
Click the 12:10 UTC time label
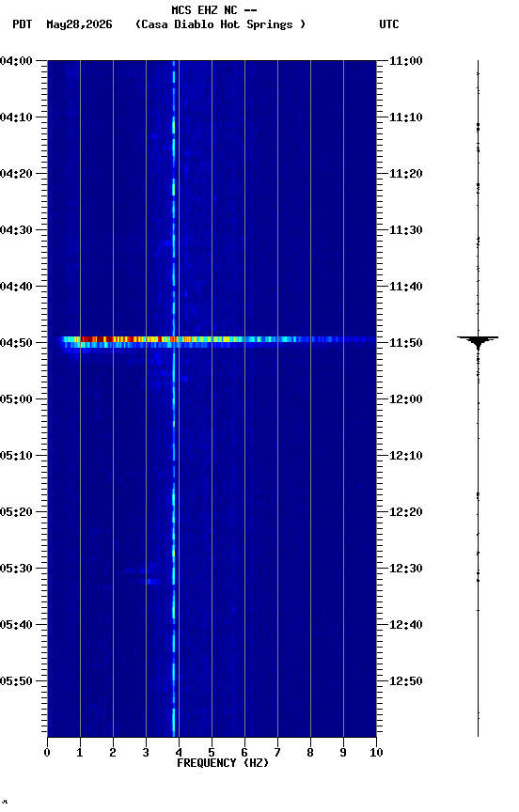click(x=406, y=456)
